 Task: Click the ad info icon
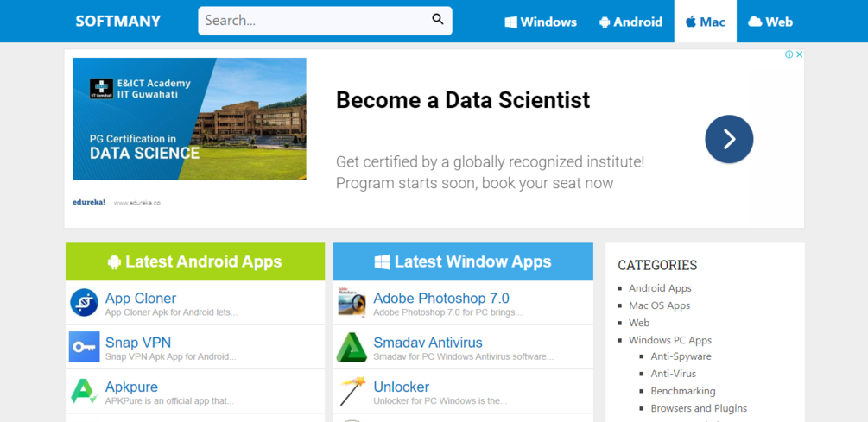click(x=789, y=54)
